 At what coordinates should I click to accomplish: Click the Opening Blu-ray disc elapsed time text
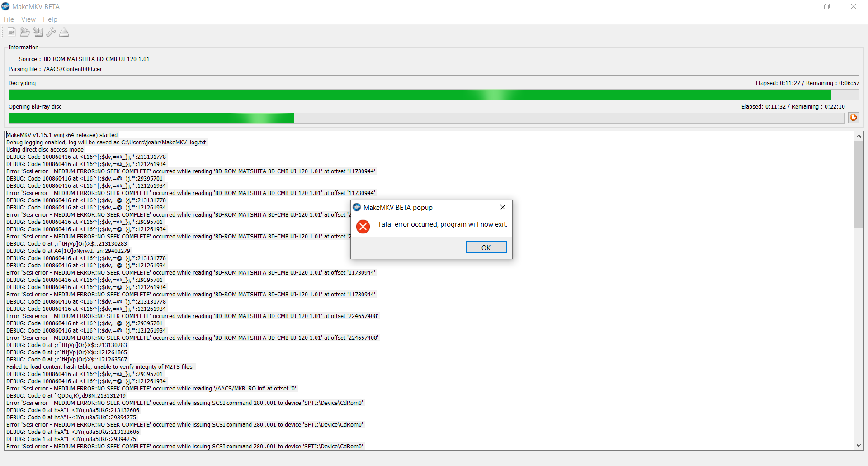point(793,107)
